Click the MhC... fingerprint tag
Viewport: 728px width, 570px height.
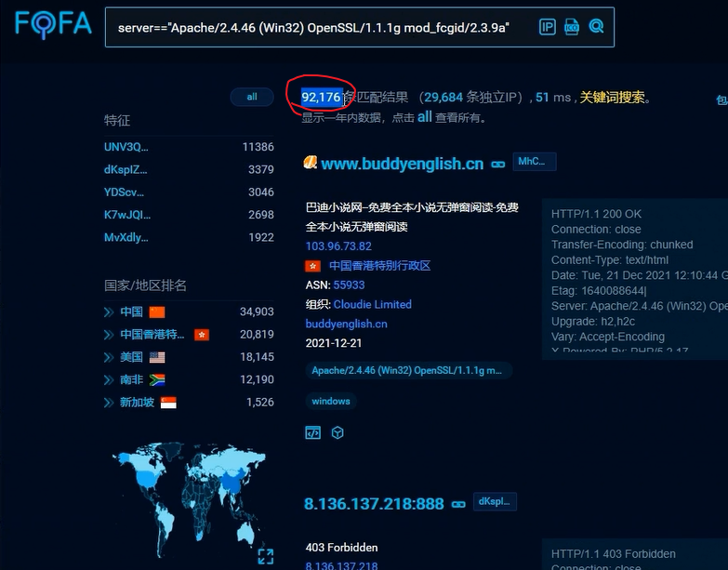click(535, 162)
